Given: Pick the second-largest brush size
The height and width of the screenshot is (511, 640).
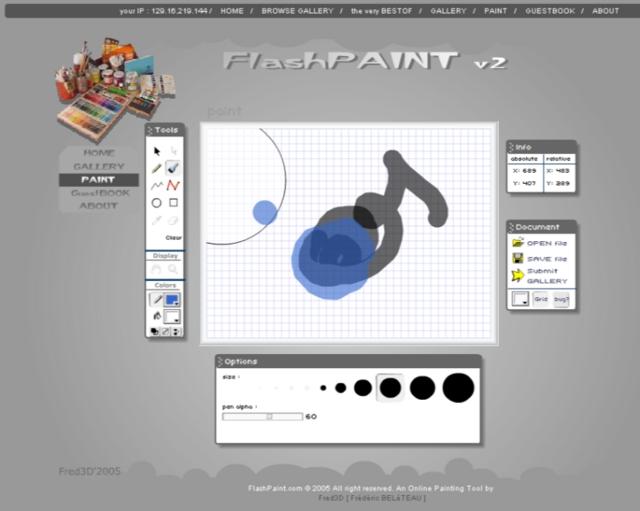Looking at the screenshot, I should coord(422,388).
